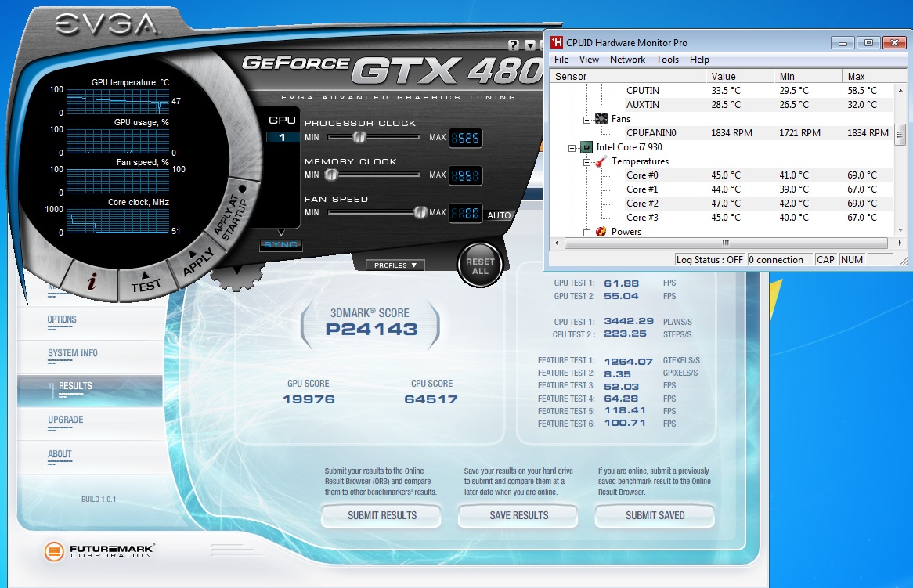
Task: Adjust the Memory Clock slider handle
Action: pyautogui.click(x=331, y=175)
